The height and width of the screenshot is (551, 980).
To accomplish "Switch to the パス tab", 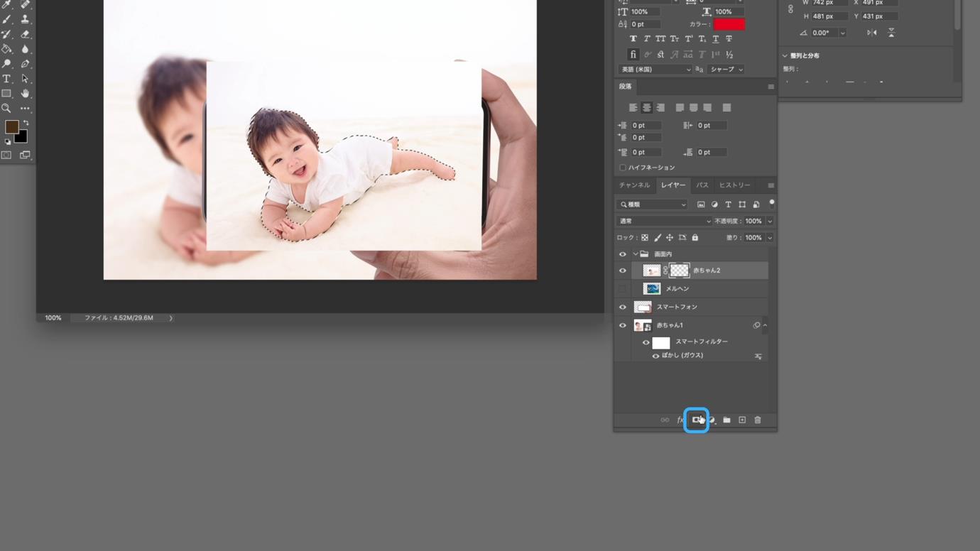I will pyautogui.click(x=702, y=185).
